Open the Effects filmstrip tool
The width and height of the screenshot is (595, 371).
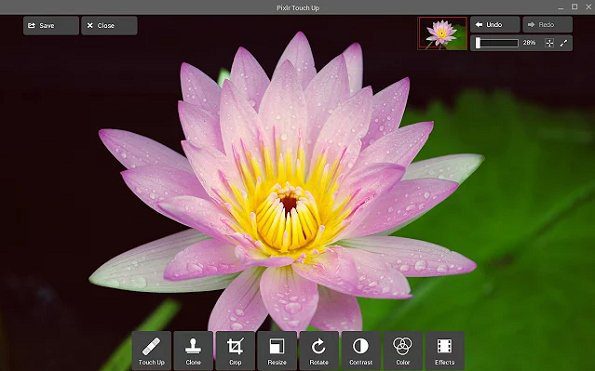[445, 351]
